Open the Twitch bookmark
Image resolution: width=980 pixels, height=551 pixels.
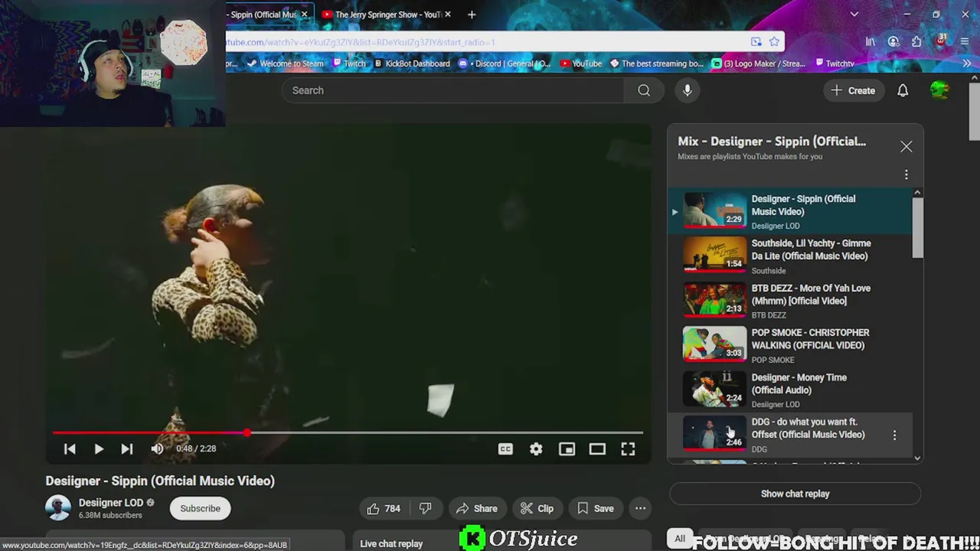tap(349, 64)
